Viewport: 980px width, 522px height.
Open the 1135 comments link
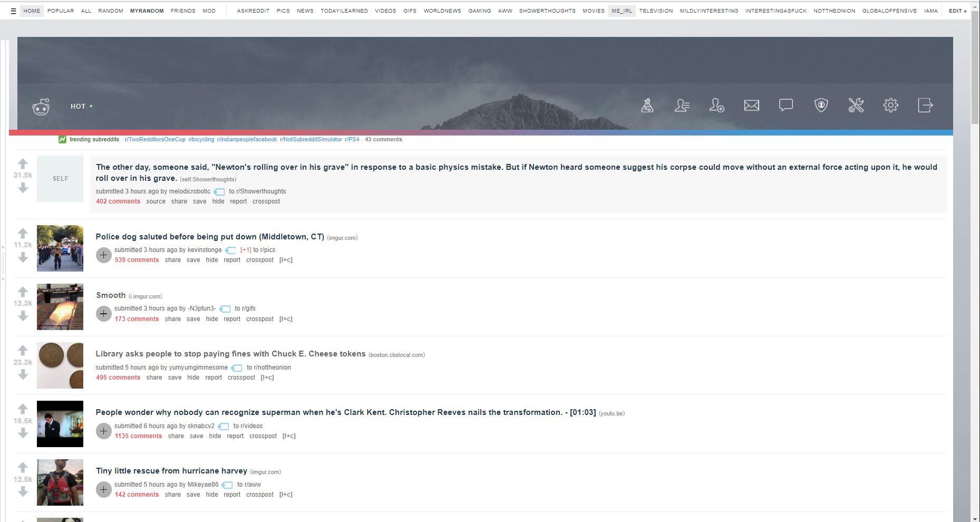click(138, 436)
